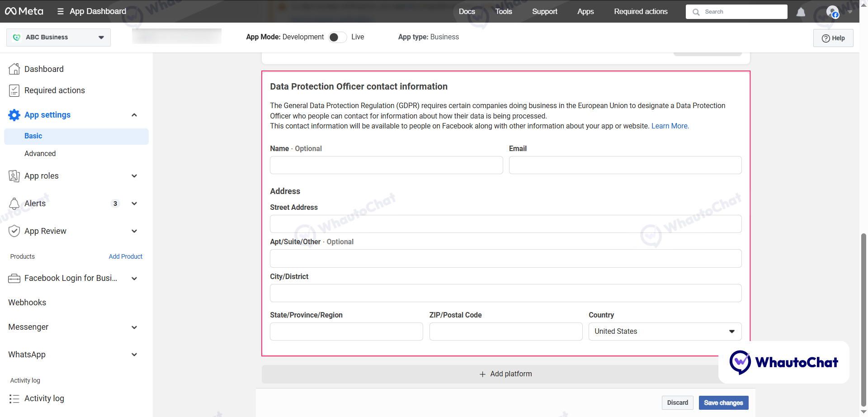Collapse the App settings section
Image resolution: width=868 pixels, height=417 pixels.
[x=134, y=115]
